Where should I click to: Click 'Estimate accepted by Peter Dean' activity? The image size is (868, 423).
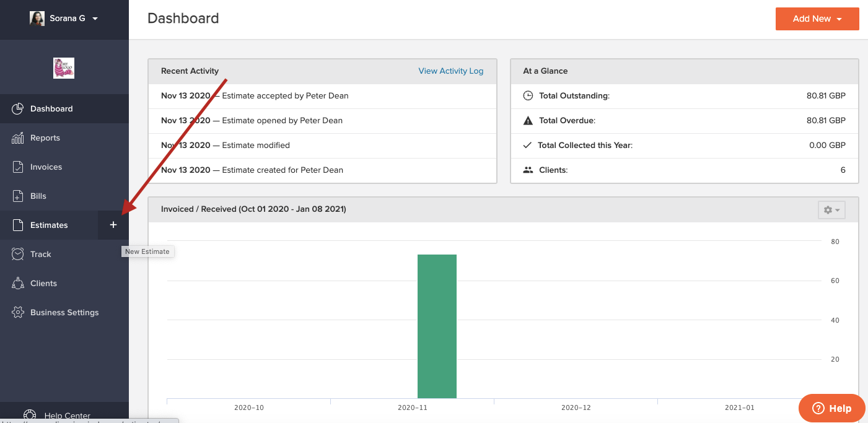pyautogui.click(x=285, y=96)
